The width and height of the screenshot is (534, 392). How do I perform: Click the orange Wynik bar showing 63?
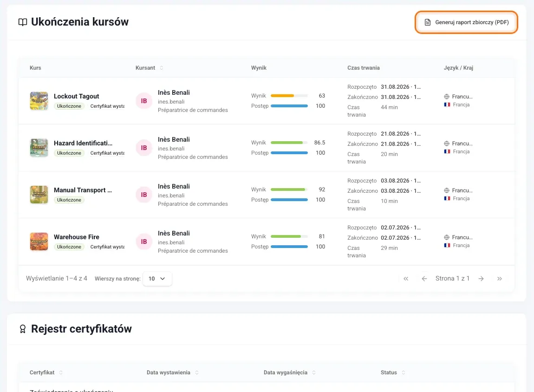tap(289, 96)
